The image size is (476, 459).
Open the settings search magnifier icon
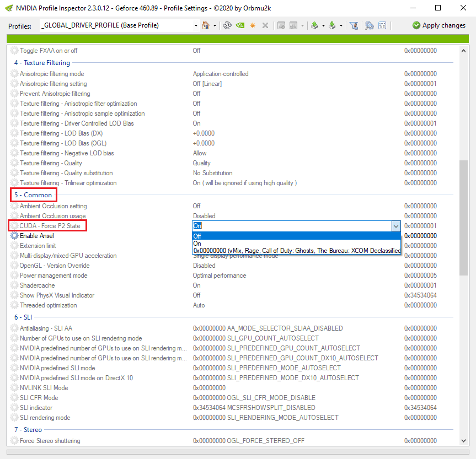point(369,25)
